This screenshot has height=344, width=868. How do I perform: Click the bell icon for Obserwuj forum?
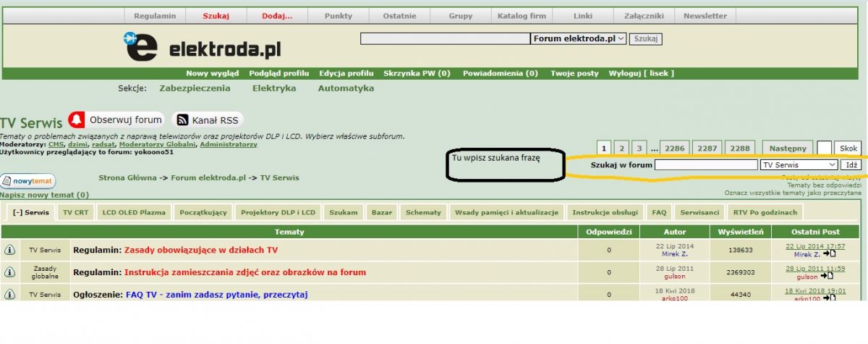pos(77,119)
